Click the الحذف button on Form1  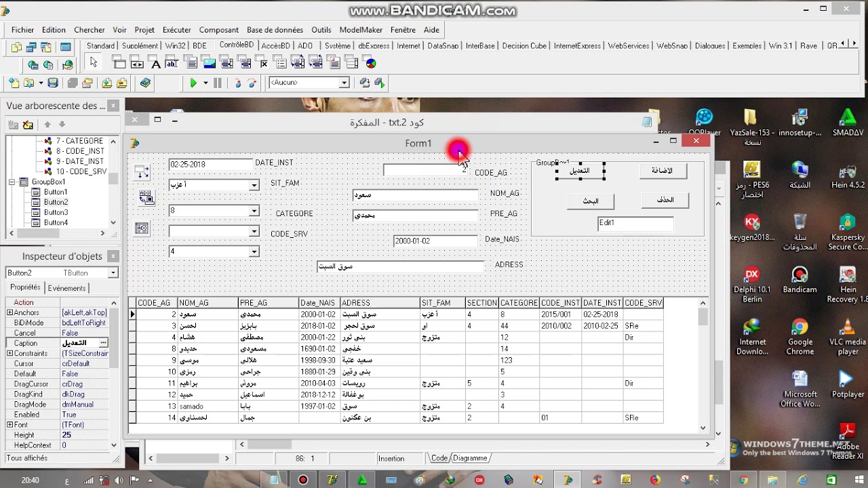(x=665, y=200)
